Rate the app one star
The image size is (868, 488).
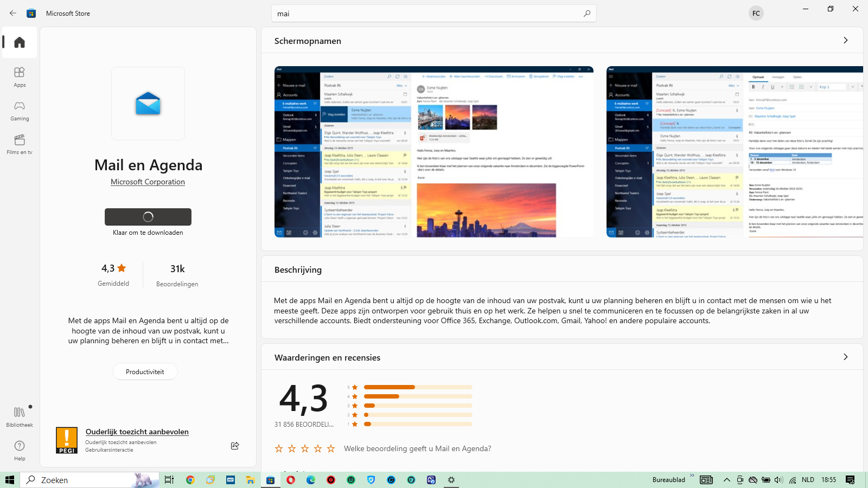click(279, 448)
